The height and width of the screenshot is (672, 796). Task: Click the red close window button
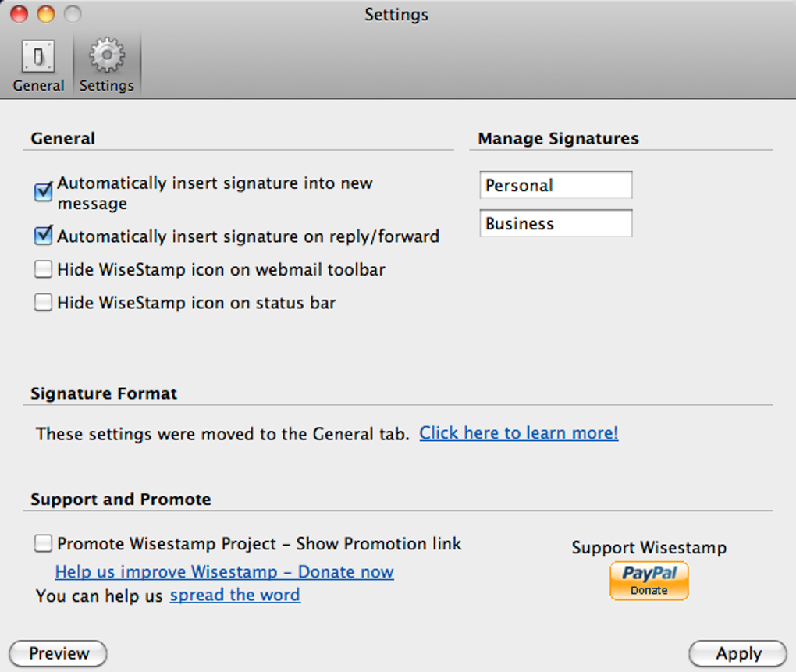[x=18, y=14]
